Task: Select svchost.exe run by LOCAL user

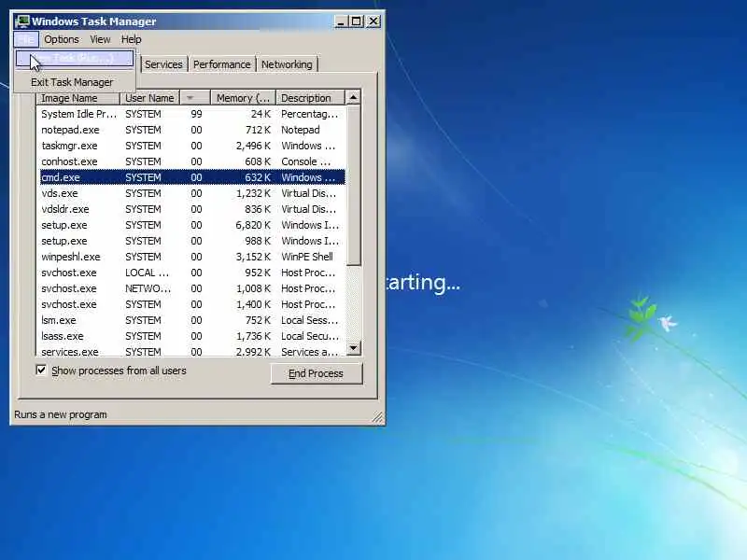Action: (x=192, y=273)
